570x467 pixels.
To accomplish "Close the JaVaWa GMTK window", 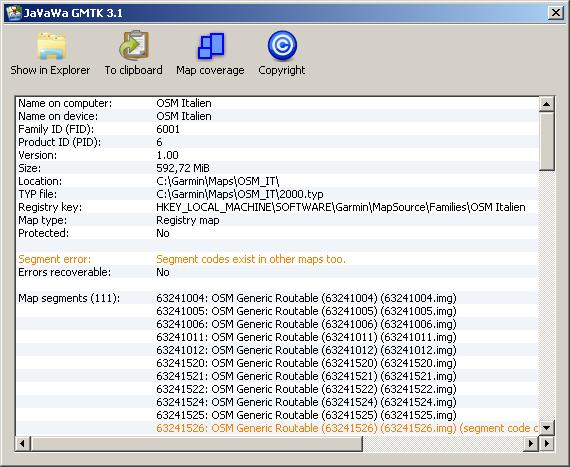I will (556, 13).
